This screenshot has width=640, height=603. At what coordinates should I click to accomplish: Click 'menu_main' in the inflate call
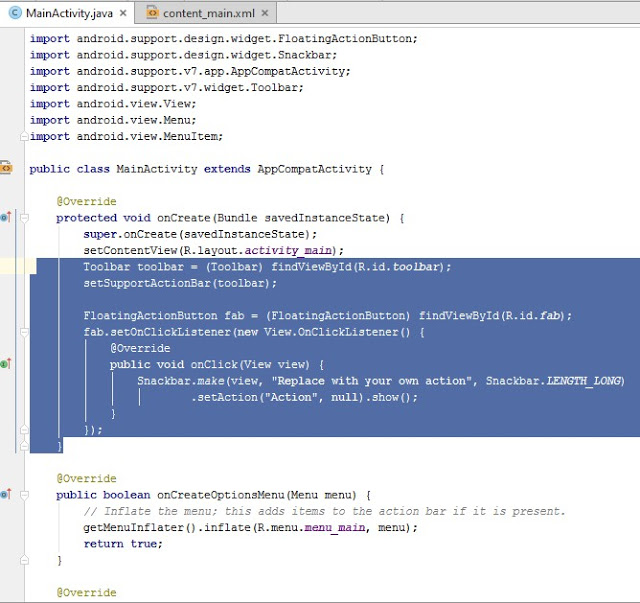point(335,527)
